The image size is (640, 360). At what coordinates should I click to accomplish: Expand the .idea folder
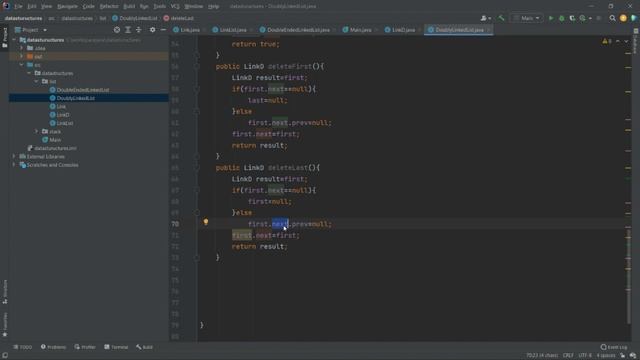coord(22,48)
